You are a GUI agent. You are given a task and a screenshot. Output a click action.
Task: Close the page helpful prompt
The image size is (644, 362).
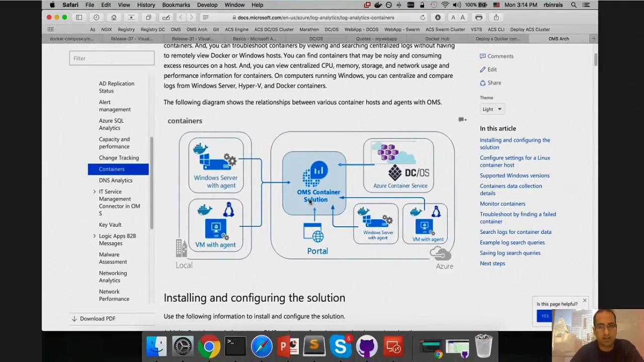[585, 301]
